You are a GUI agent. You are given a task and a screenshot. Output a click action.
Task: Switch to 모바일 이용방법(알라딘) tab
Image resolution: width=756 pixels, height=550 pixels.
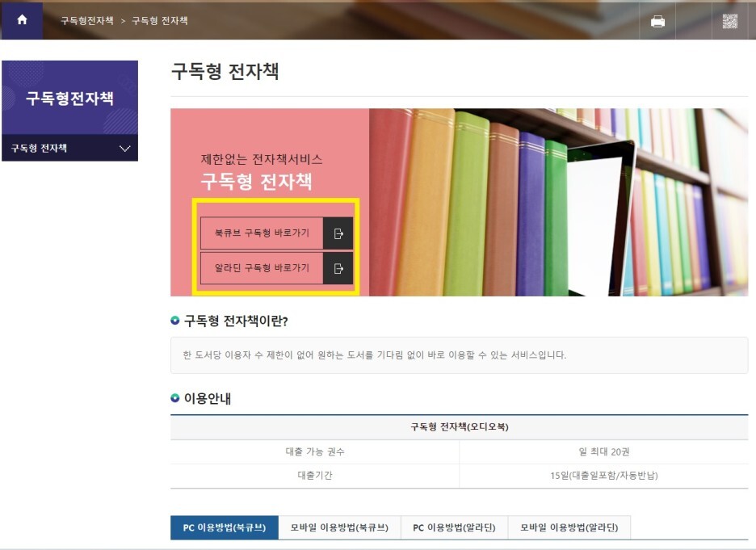coord(569,527)
